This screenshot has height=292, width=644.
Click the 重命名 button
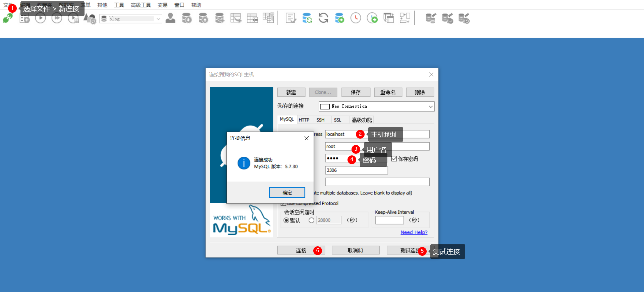coord(388,92)
